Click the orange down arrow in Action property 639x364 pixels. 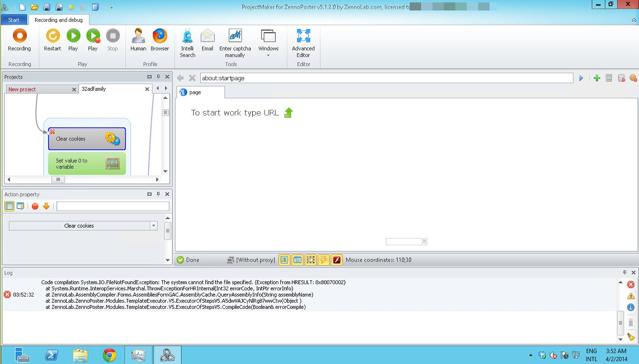[x=46, y=206]
